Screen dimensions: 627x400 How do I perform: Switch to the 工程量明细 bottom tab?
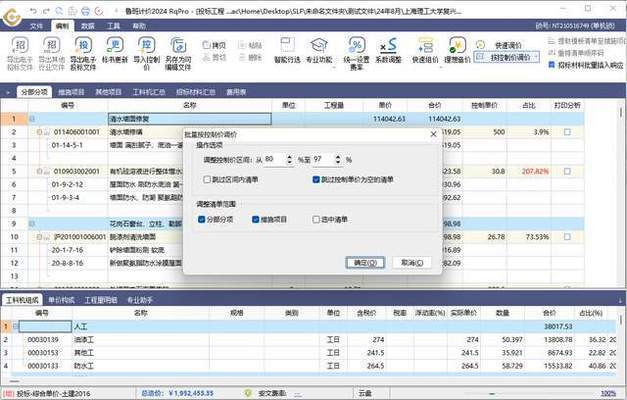pos(101,300)
